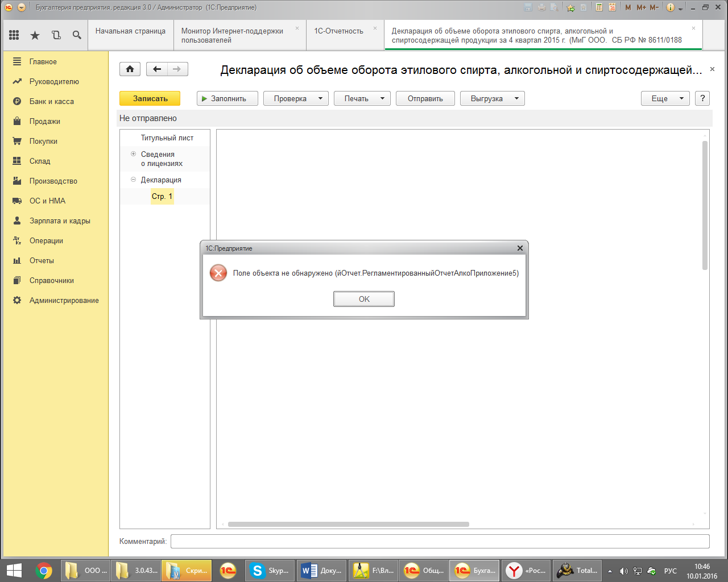Image resolution: width=728 pixels, height=582 pixels.
Task: Open the Проверка dropdown
Action: click(x=296, y=98)
